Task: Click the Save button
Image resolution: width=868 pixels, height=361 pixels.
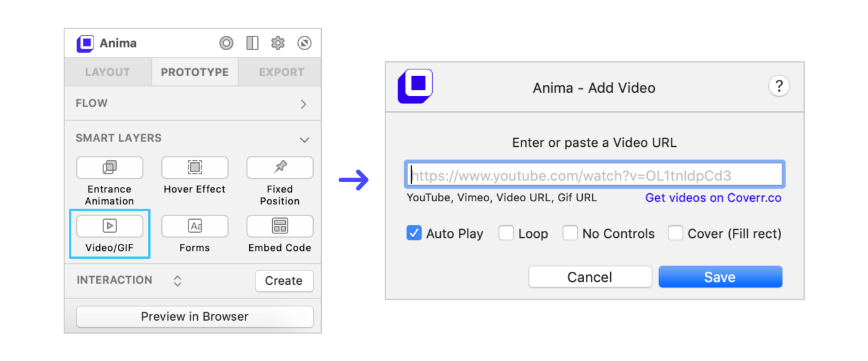Action: coord(720,277)
